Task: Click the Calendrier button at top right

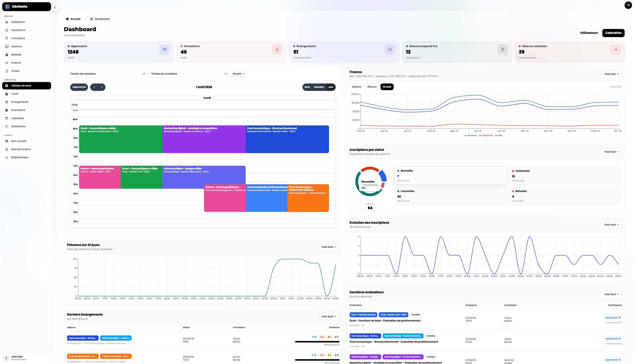Action: click(613, 33)
